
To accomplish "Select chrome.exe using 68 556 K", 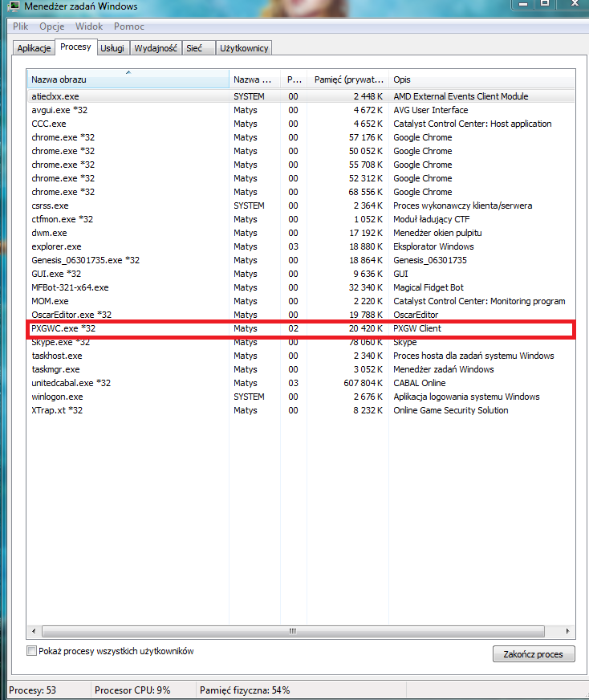I will (x=301, y=192).
